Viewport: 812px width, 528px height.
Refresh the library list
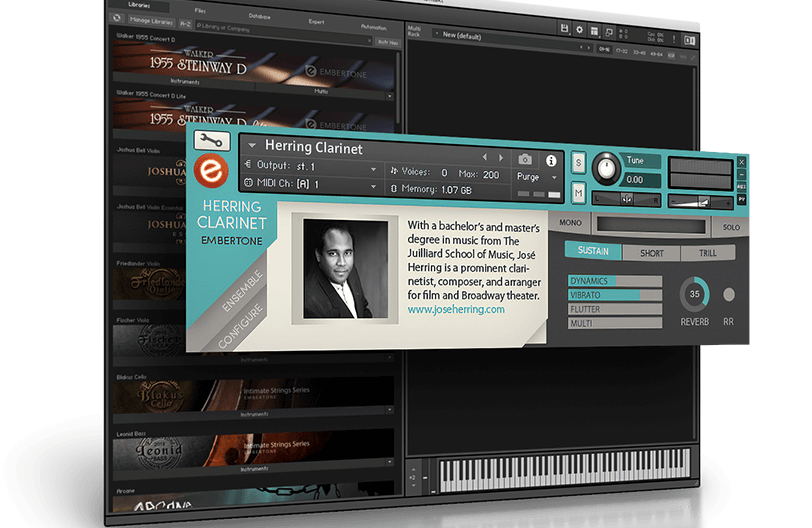(x=117, y=18)
